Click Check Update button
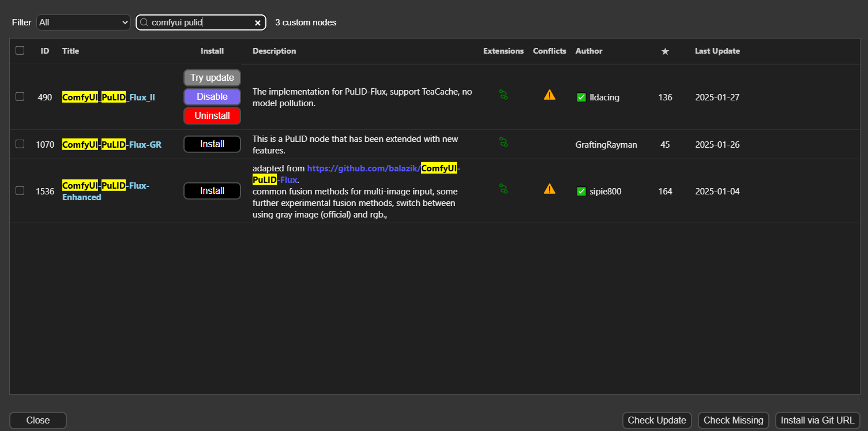The width and height of the screenshot is (868, 431). (657, 420)
